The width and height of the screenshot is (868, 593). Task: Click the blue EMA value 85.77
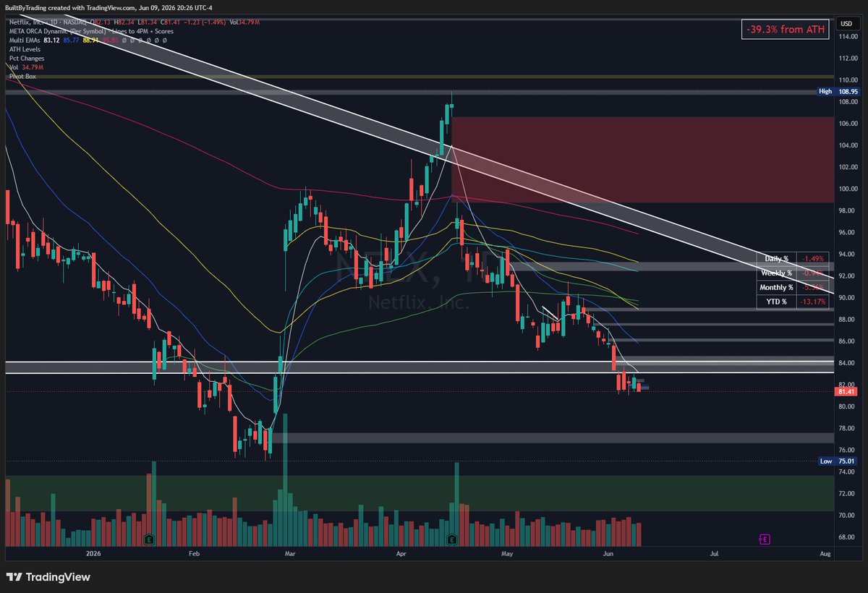point(72,40)
